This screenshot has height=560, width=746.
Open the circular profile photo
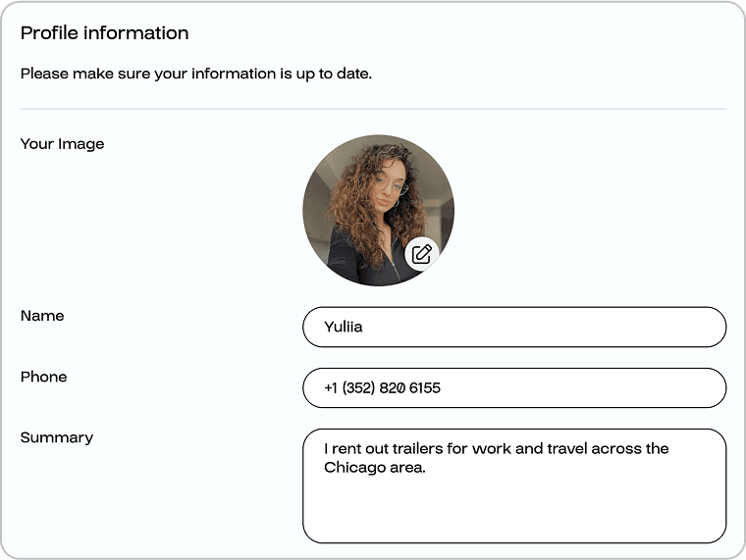click(378, 210)
